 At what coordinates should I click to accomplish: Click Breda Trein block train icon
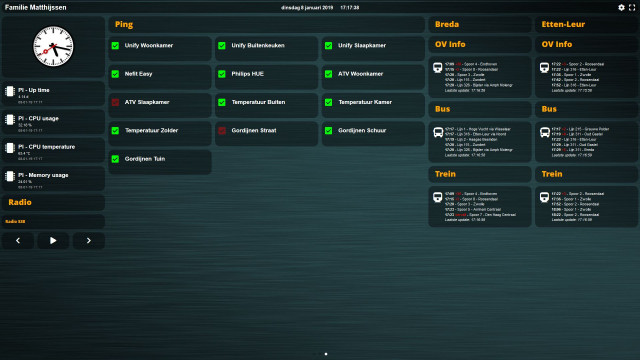pyautogui.click(x=438, y=197)
